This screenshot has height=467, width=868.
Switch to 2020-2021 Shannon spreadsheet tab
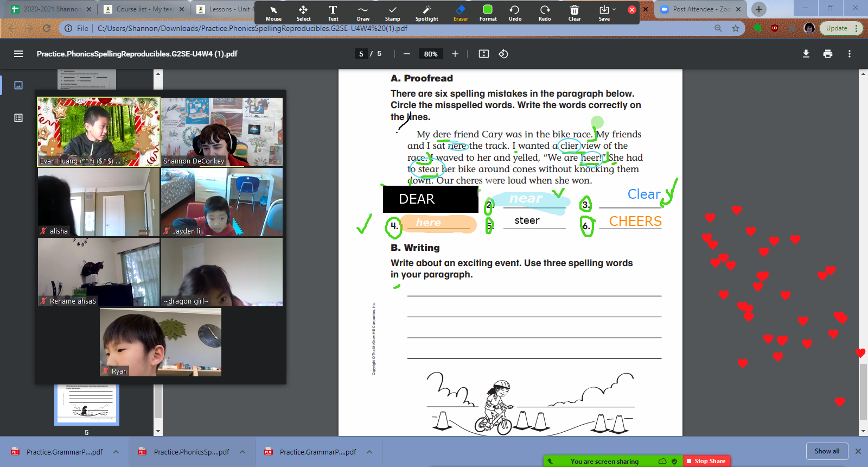(52, 9)
